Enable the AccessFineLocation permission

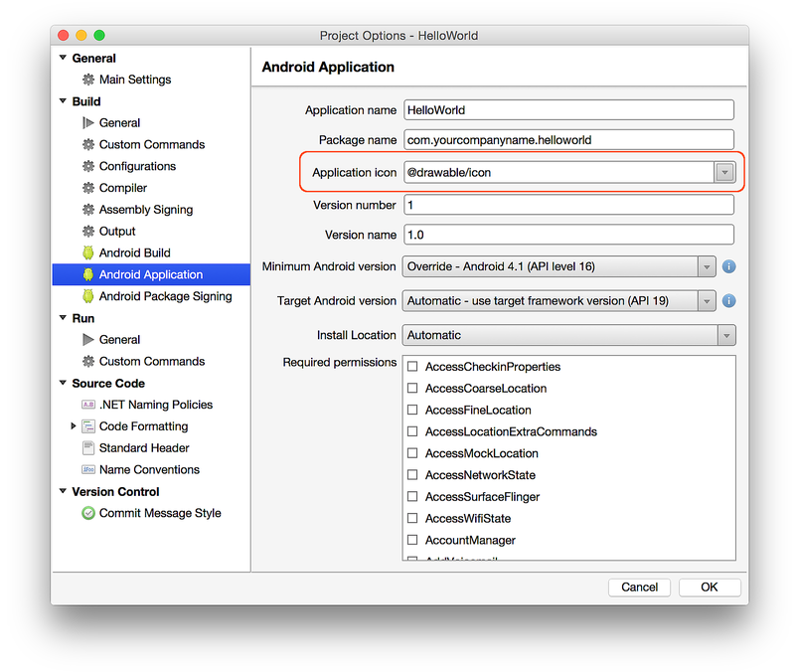[413, 410]
